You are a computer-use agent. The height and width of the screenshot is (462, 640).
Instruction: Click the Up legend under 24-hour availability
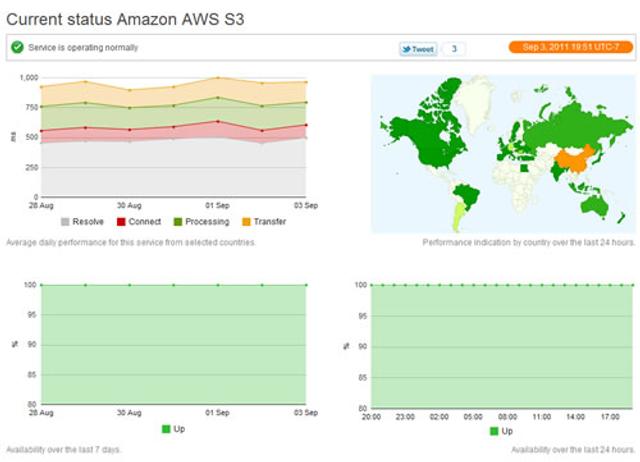500,431
